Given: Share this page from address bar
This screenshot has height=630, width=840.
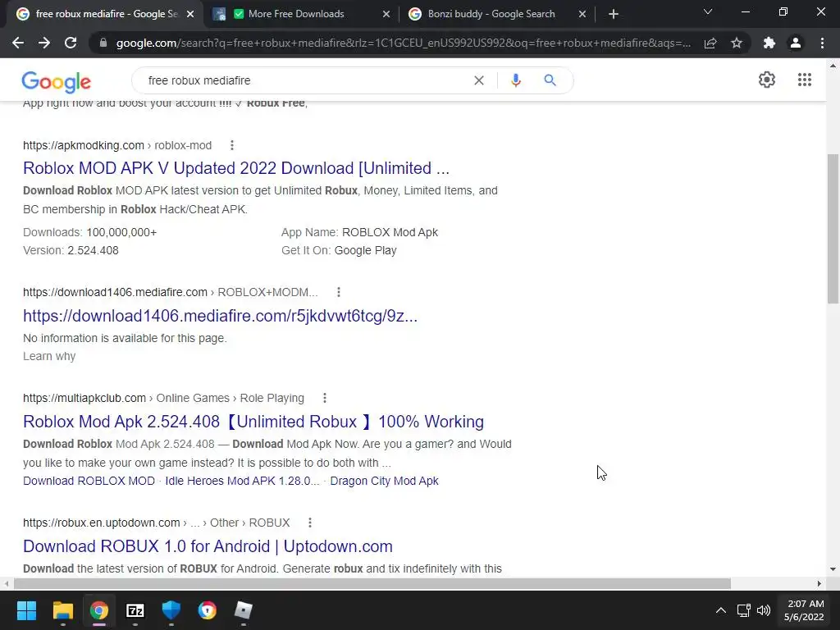Looking at the screenshot, I should [710, 43].
